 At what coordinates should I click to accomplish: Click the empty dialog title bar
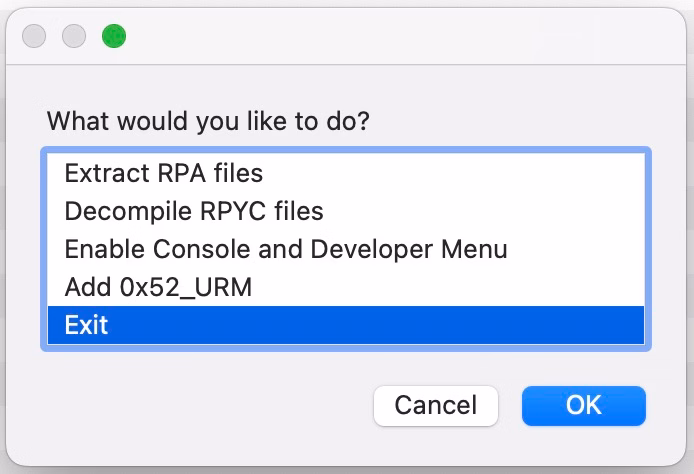tap(400, 36)
